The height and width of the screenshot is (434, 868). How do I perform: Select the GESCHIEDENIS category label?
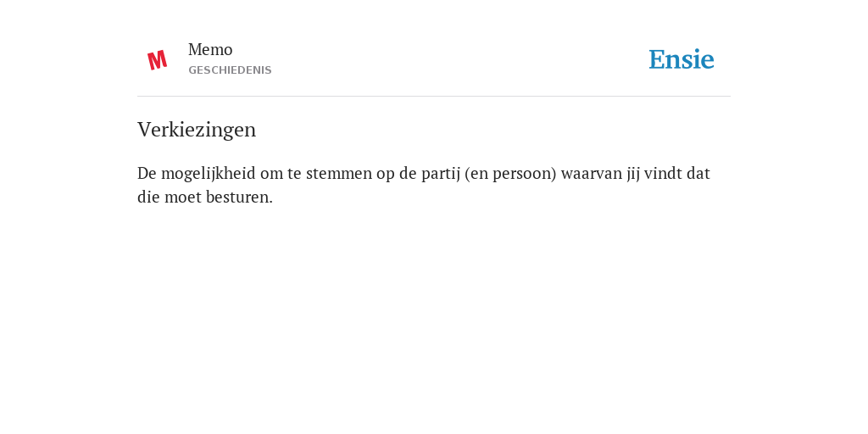230,70
